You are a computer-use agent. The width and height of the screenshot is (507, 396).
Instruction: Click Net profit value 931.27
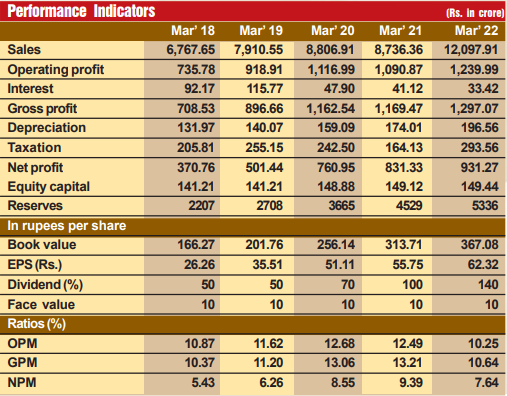pyautogui.click(x=480, y=167)
